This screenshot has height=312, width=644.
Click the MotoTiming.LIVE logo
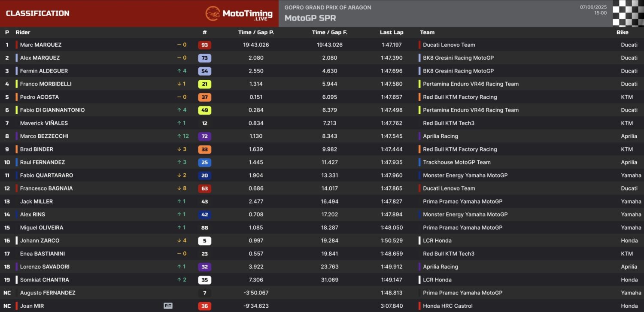point(239,13)
